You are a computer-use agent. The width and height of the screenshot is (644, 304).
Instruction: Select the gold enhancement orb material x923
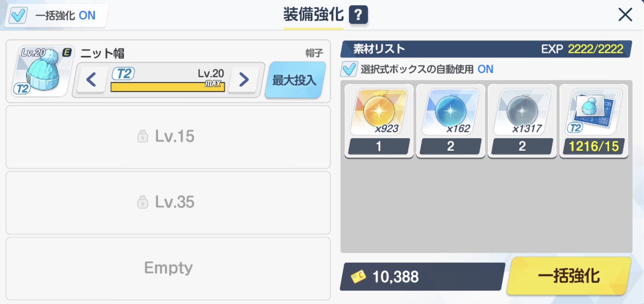point(378,114)
